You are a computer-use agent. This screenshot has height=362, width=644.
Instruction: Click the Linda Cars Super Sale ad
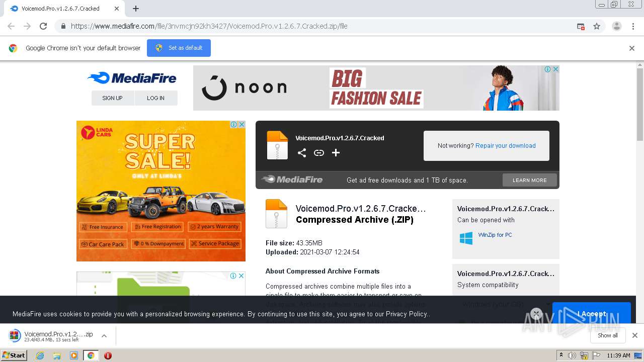[x=161, y=191]
